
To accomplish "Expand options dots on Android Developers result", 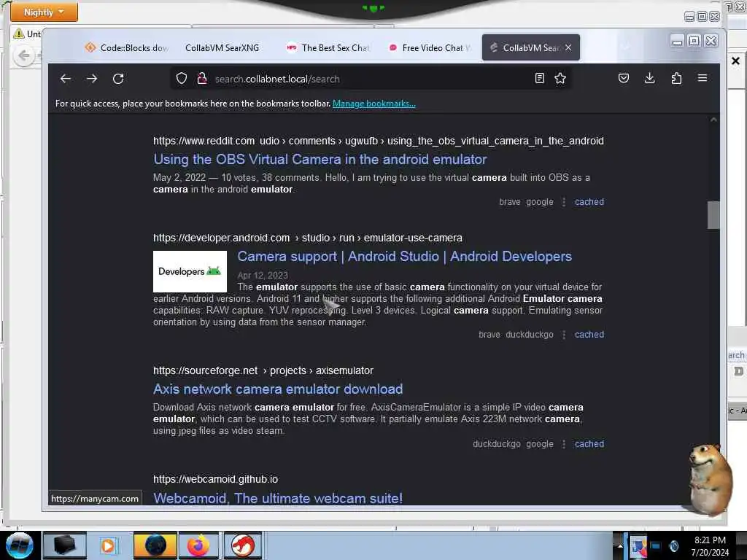I will [564, 334].
